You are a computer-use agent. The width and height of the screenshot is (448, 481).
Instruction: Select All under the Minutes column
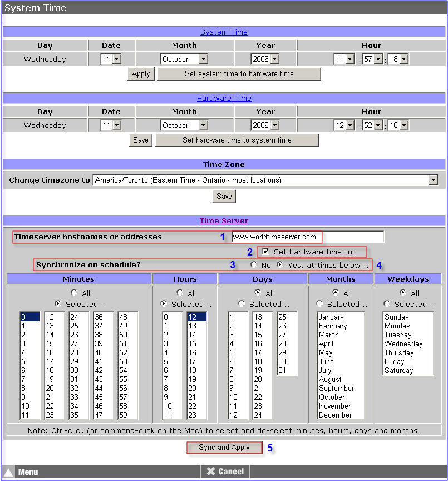pyautogui.click(x=73, y=292)
